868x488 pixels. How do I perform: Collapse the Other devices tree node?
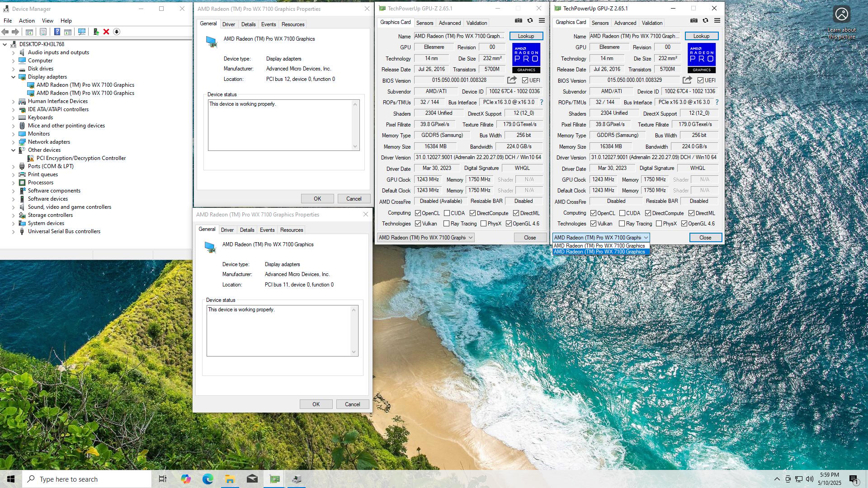(13, 150)
